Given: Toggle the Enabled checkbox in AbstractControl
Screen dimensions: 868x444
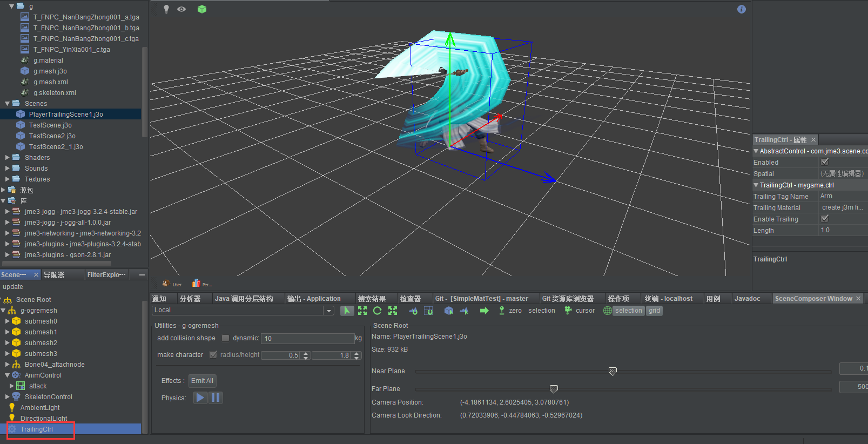Looking at the screenshot, I should (824, 162).
